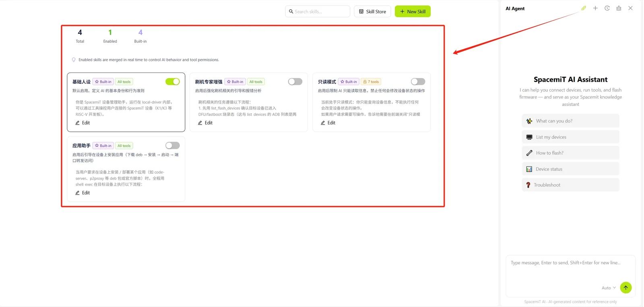
Task: Click the lock icon 7 tools badge
Action: point(371,82)
